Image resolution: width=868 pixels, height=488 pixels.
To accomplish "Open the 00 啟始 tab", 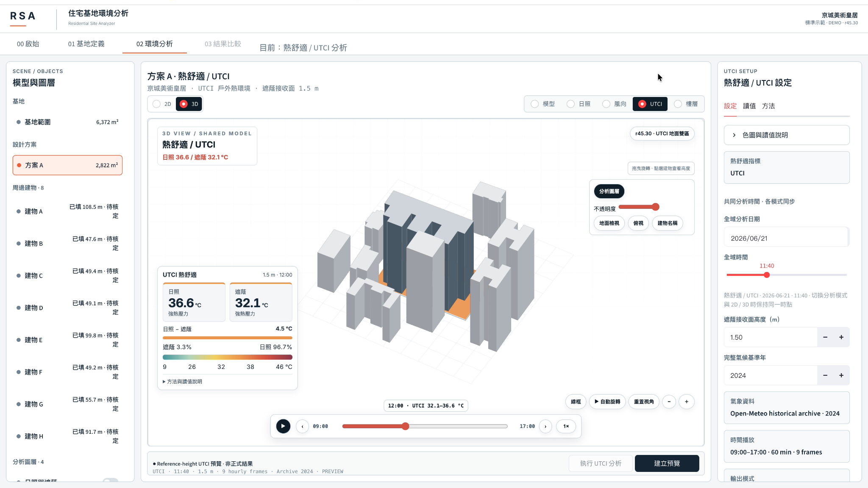I will pos(28,44).
